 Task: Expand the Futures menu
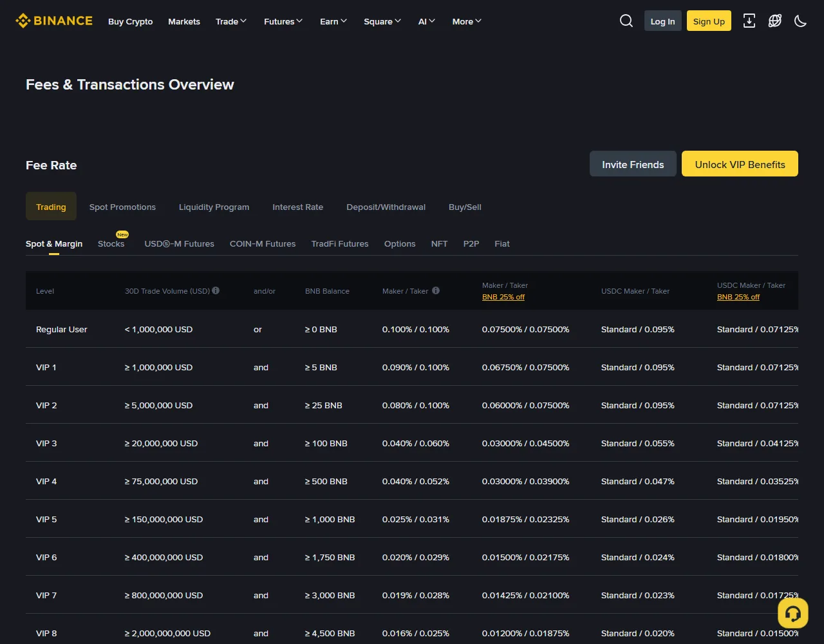[283, 21]
